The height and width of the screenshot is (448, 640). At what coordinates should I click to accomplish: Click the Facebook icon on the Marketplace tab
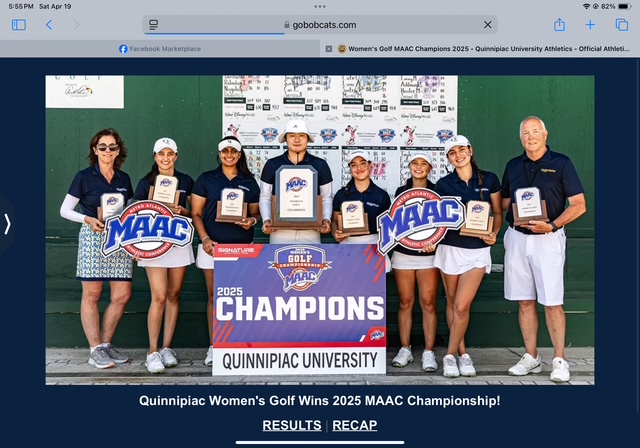123,49
